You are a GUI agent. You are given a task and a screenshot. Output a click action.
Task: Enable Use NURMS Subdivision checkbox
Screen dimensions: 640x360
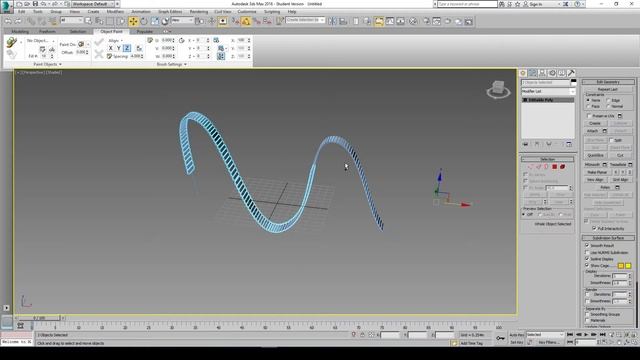tap(587, 252)
